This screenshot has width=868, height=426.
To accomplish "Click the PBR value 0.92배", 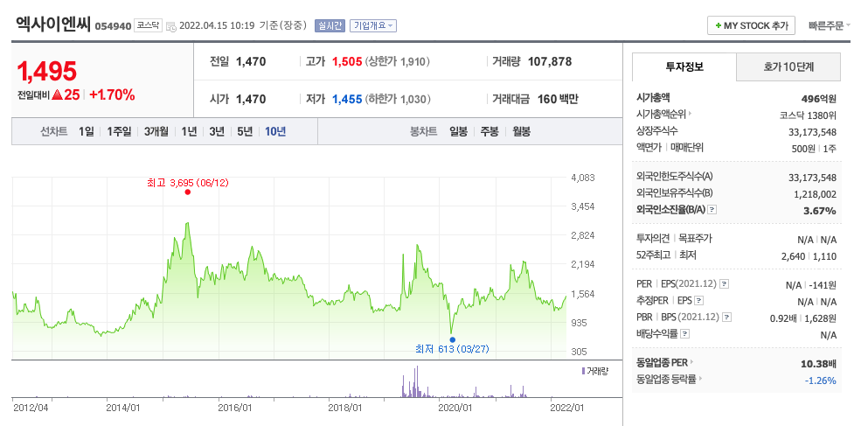I will tap(782, 318).
